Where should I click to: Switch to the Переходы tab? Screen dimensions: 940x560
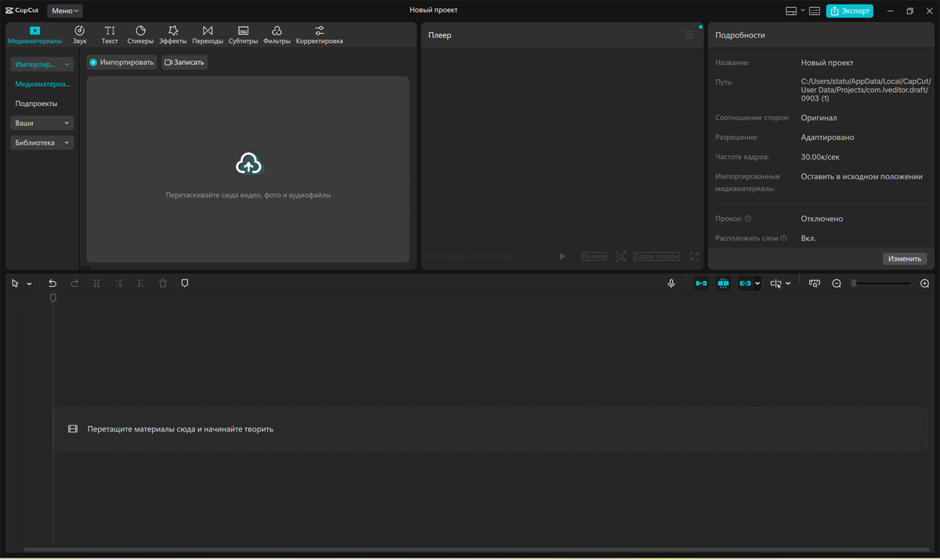tap(208, 35)
